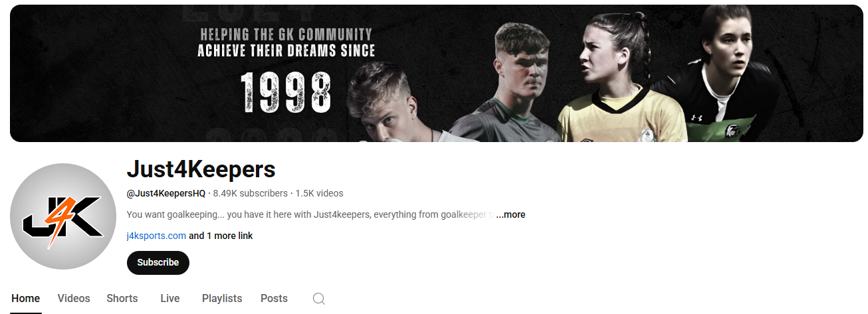Click the goalkeeping channel description text
This screenshot has height=314, width=868.
pyautogui.click(x=310, y=214)
